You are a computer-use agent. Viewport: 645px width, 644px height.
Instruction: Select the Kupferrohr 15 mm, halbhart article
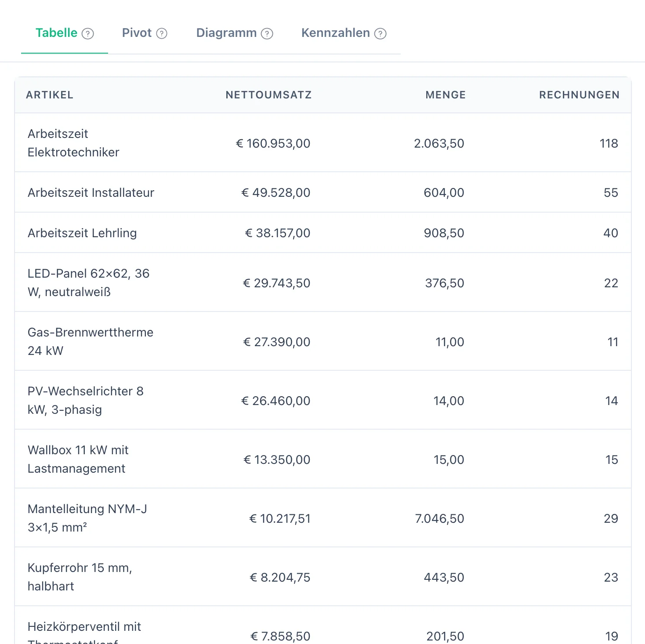point(80,577)
